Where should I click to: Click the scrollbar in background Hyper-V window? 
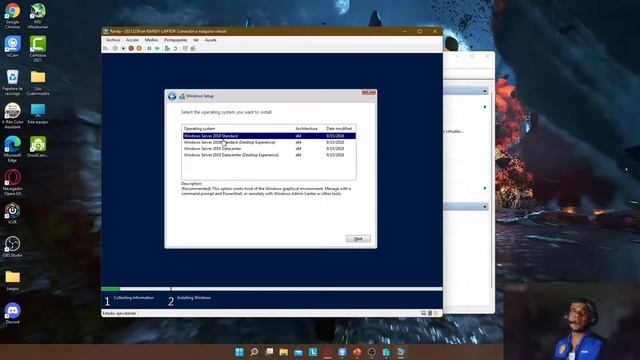point(492,190)
